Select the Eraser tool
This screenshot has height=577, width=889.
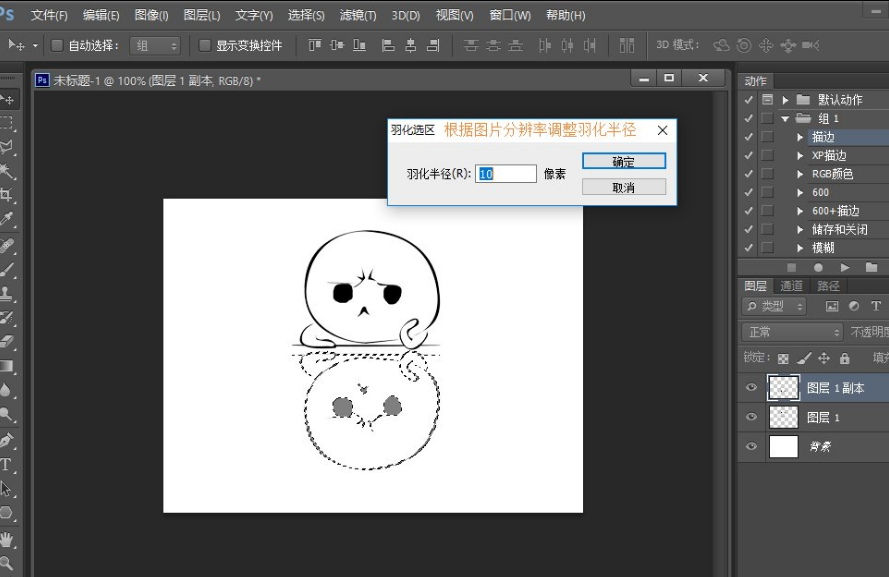(x=7, y=342)
